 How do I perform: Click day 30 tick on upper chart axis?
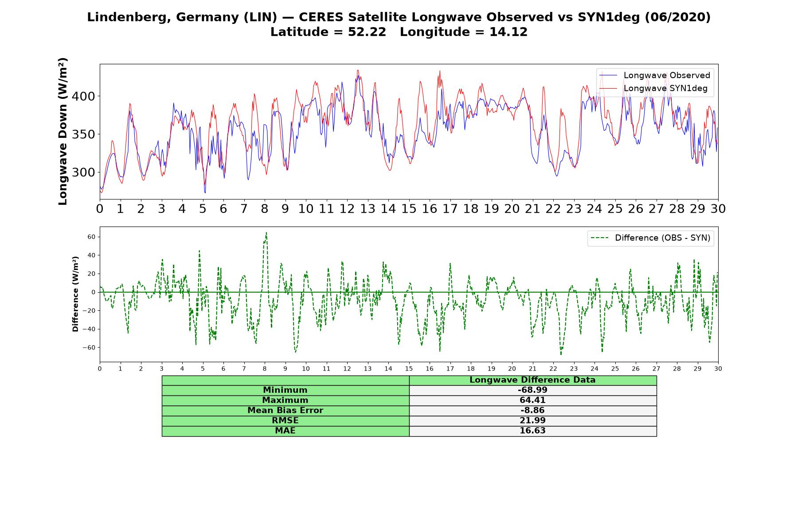[x=718, y=209]
